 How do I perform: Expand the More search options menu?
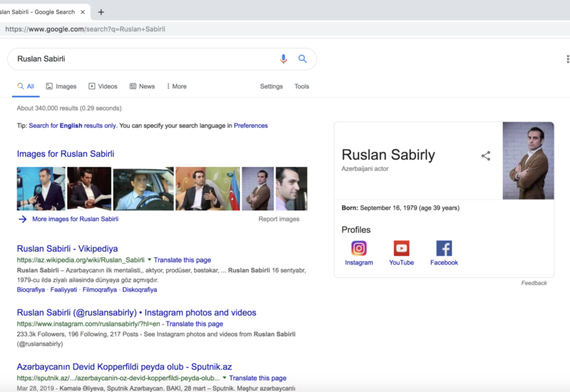pos(177,86)
